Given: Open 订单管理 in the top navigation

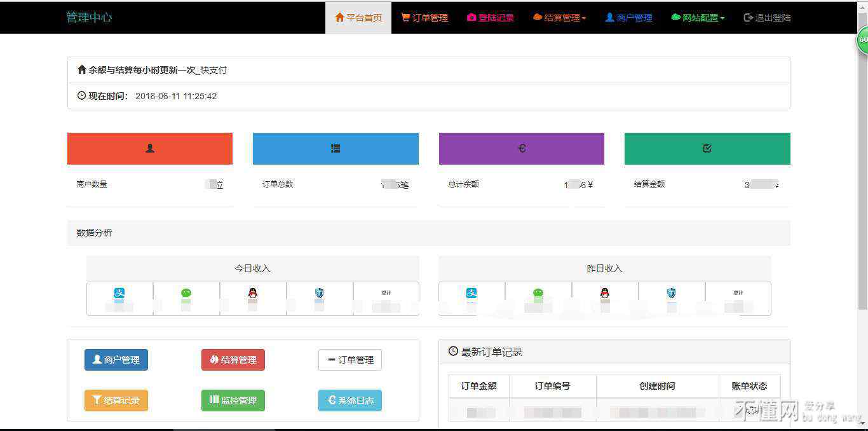Looking at the screenshot, I should pyautogui.click(x=424, y=18).
